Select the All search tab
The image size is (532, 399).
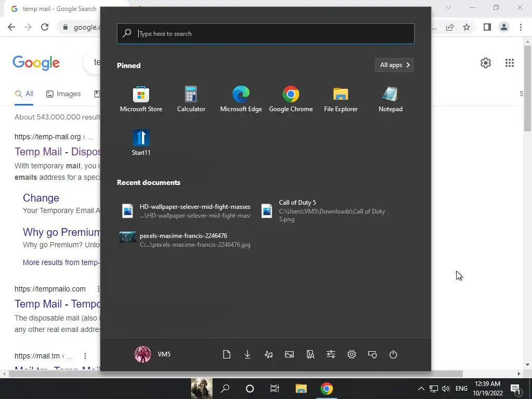(24, 94)
